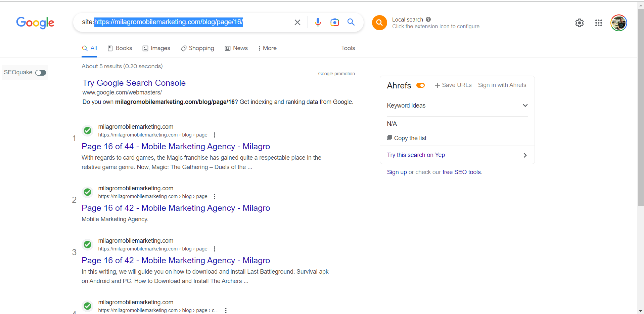
Task: Go to the Google logo homepage
Action: [35, 23]
